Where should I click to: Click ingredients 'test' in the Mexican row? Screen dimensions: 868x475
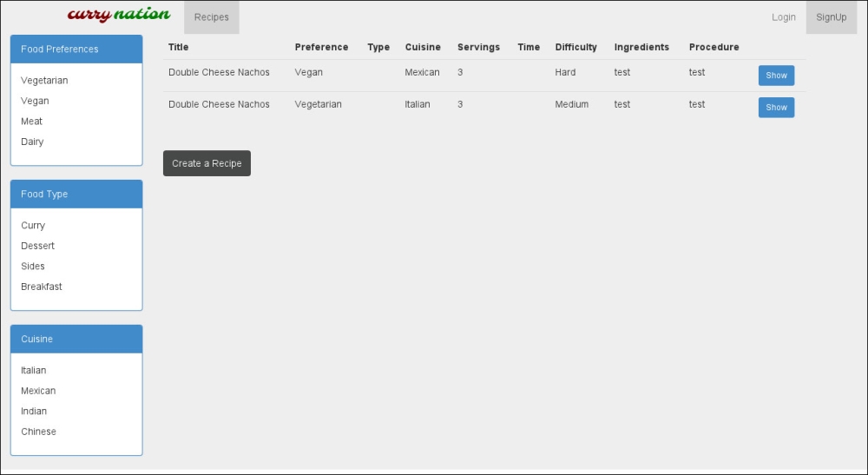click(622, 73)
